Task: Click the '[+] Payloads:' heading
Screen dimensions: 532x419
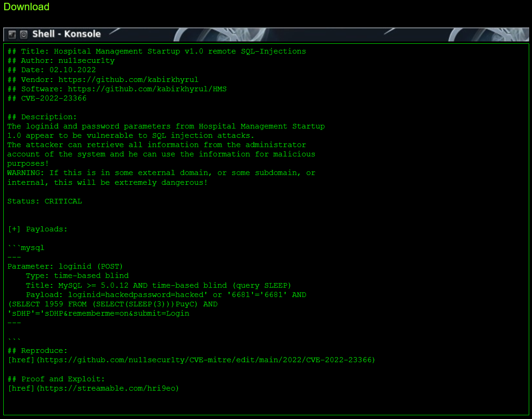Action: 38,229
